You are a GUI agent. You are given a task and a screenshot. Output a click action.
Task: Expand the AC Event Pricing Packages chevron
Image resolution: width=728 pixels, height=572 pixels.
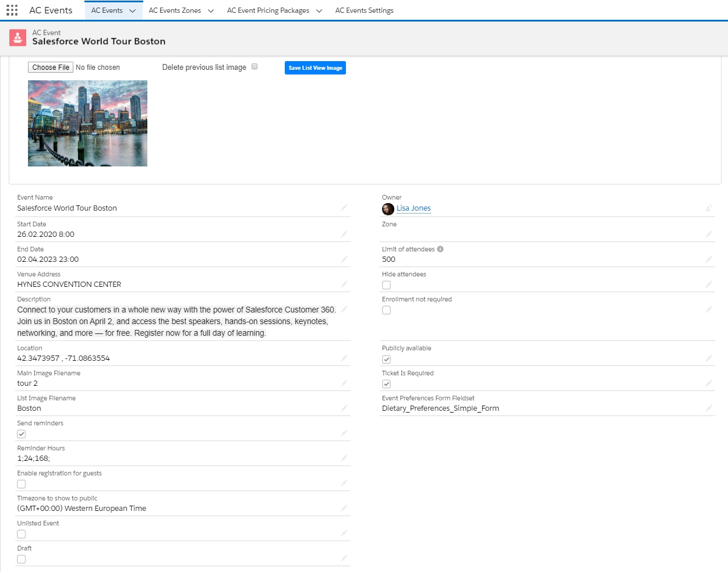[x=319, y=11]
